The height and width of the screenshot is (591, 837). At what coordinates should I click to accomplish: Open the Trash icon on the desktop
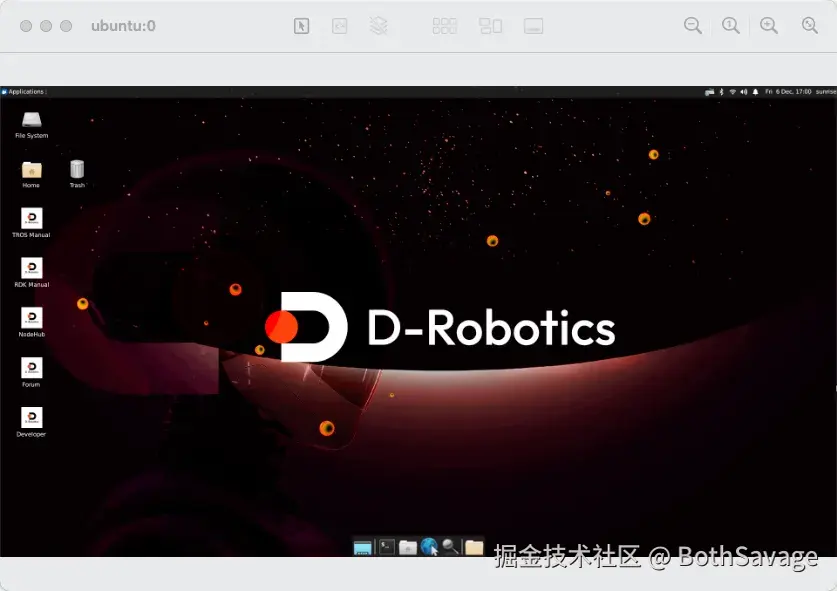click(77, 174)
